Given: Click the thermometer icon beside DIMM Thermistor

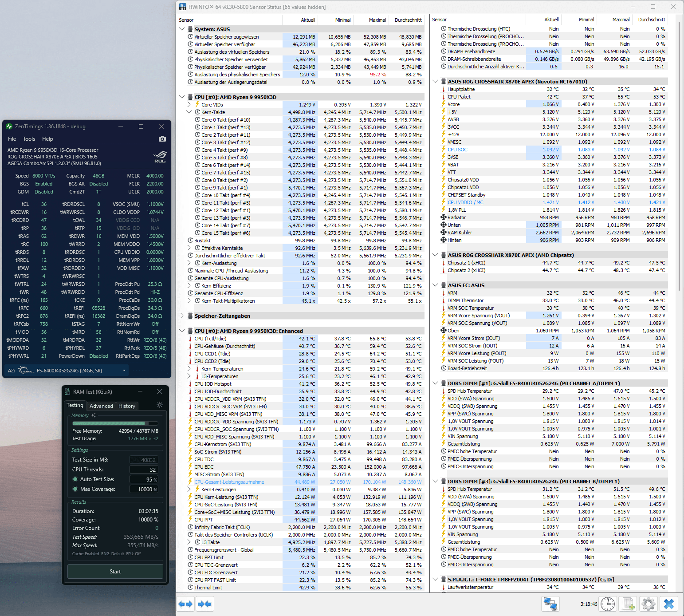Looking at the screenshot, I should coord(443,300).
